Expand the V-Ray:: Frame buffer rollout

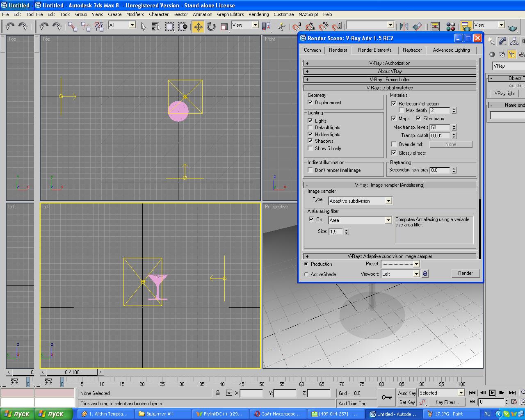click(x=390, y=80)
